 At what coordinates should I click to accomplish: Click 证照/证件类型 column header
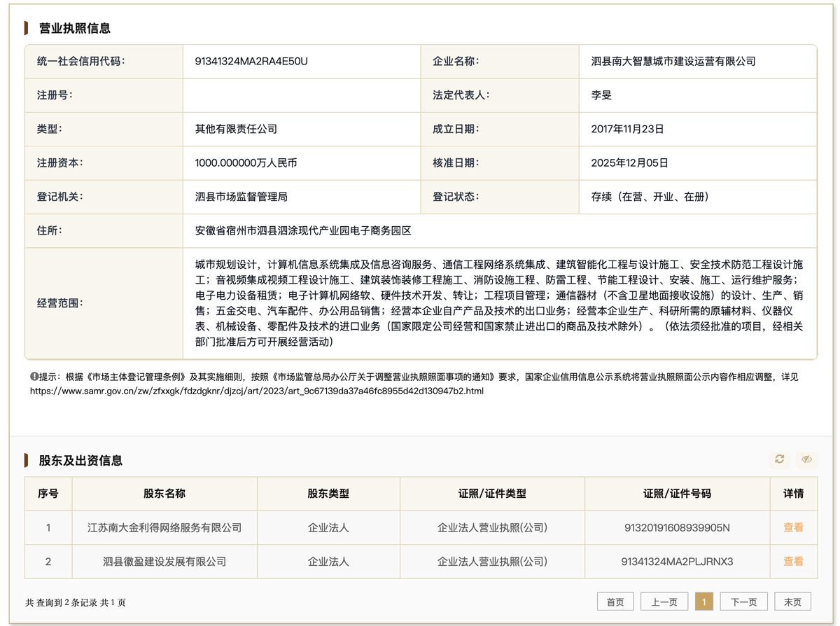tap(492, 494)
